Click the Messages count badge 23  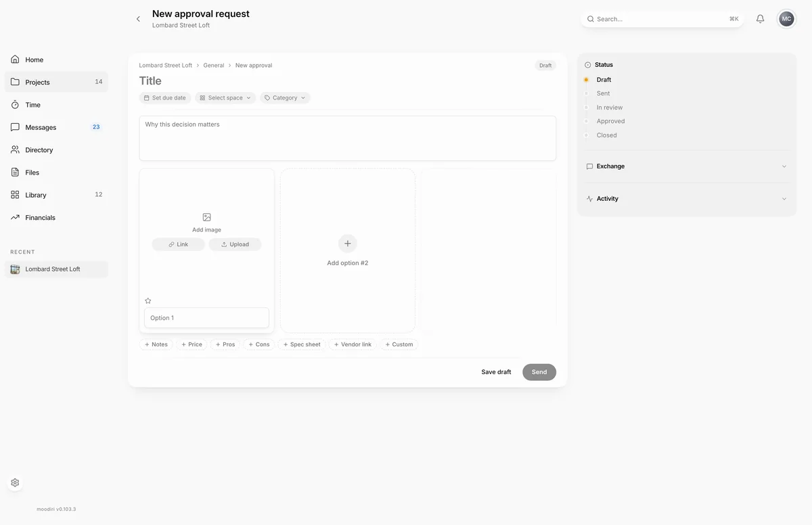pos(96,127)
